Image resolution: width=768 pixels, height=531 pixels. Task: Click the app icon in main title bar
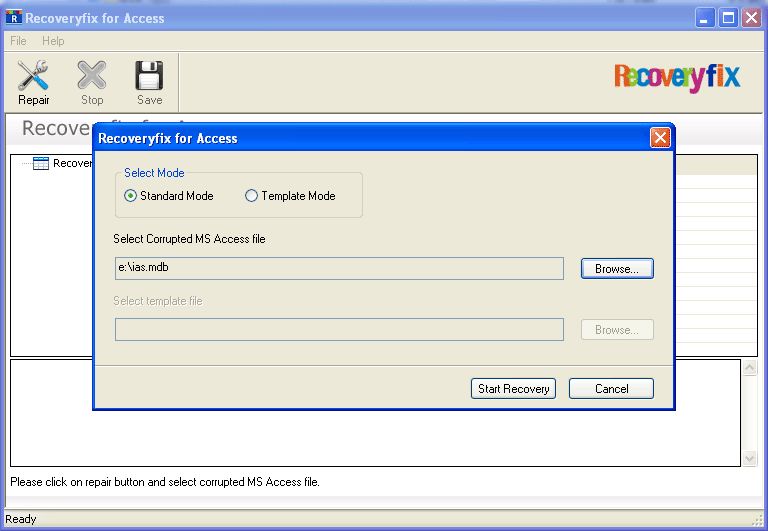coord(14,18)
